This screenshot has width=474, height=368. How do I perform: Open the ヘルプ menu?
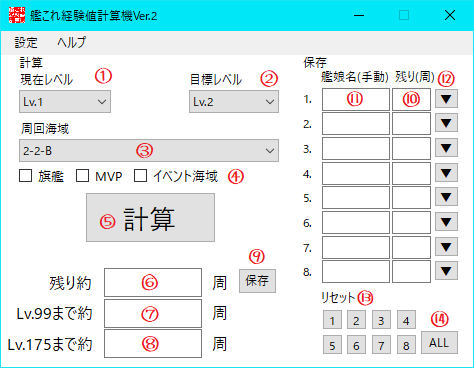click(72, 42)
